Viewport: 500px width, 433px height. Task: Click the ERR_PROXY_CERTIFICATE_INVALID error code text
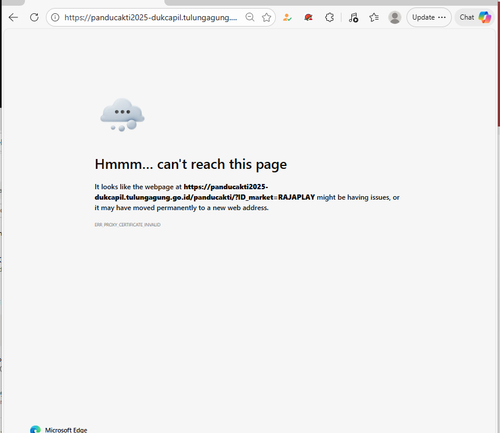click(x=128, y=225)
